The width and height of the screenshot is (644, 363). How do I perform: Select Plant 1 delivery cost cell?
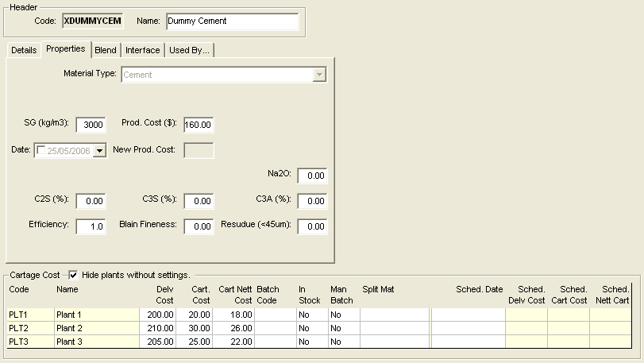coord(157,315)
